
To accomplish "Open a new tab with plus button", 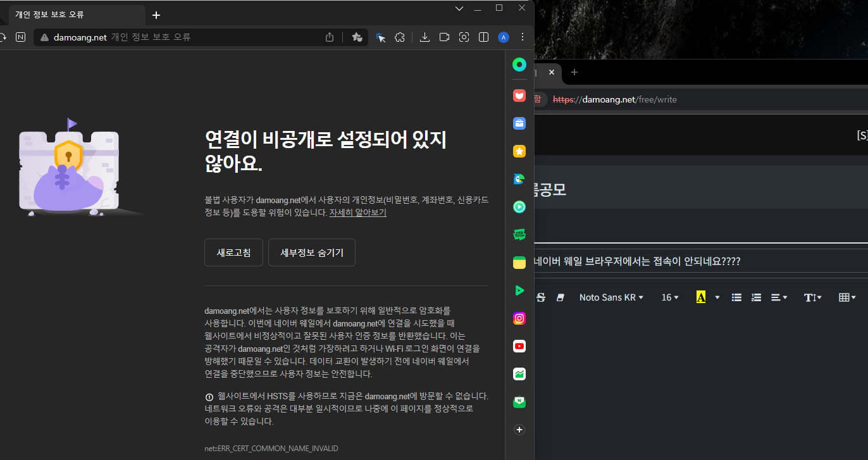I will click(156, 15).
